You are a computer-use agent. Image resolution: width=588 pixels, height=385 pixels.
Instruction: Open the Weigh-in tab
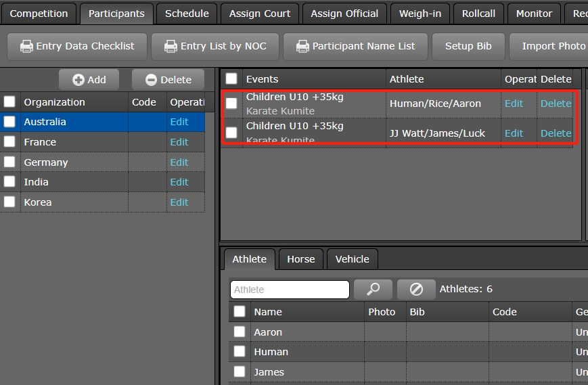click(420, 14)
